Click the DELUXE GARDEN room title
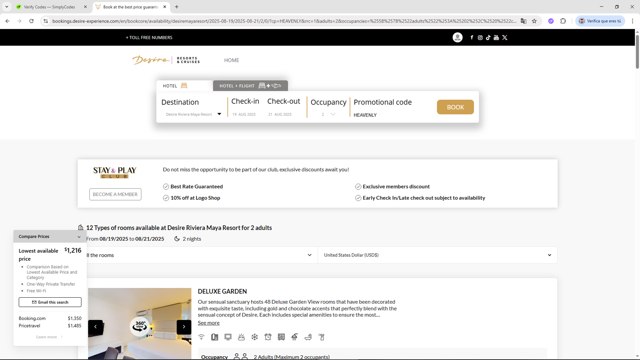The image size is (640, 360). 222,291
